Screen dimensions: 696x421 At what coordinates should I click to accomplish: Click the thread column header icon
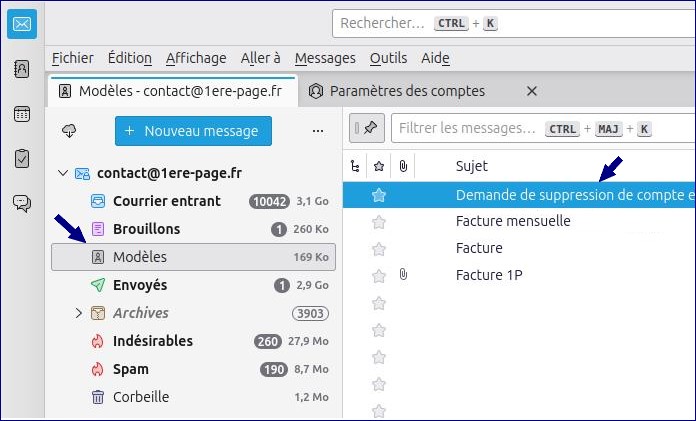[355, 166]
